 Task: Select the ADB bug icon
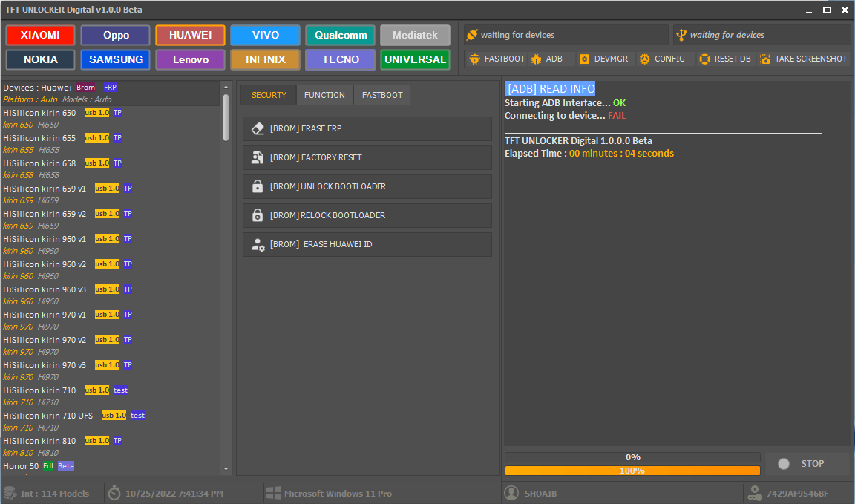(536, 59)
